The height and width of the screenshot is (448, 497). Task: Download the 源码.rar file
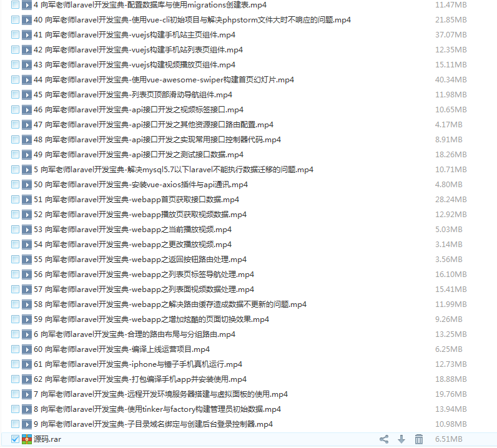[x=401, y=439]
